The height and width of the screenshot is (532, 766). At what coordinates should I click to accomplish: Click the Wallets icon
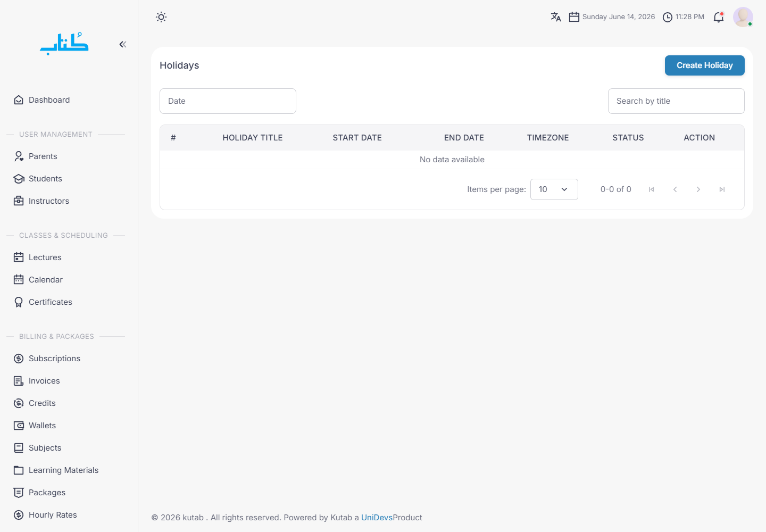pyautogui.click(x=19, y=426)
